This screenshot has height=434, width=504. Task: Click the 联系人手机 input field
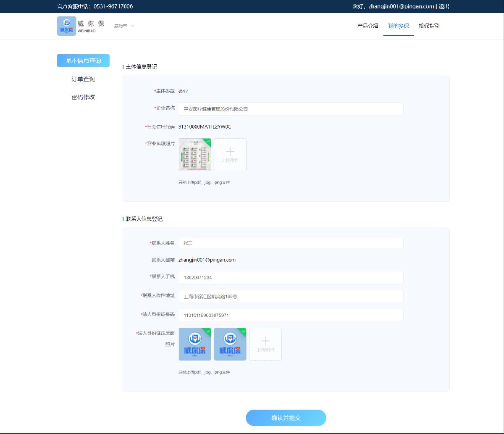click(291, 278)
